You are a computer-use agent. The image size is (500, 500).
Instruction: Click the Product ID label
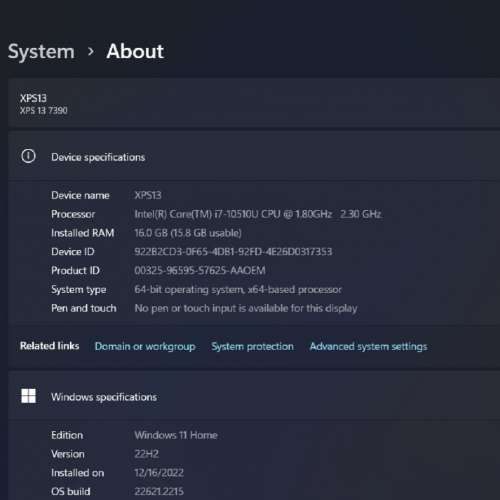(x=75, y=270)
